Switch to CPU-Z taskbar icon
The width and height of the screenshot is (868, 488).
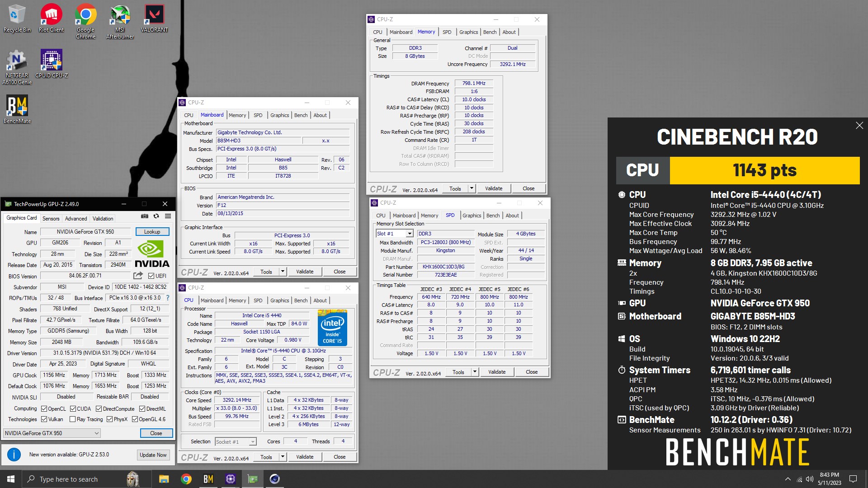(x=231, y=479)
